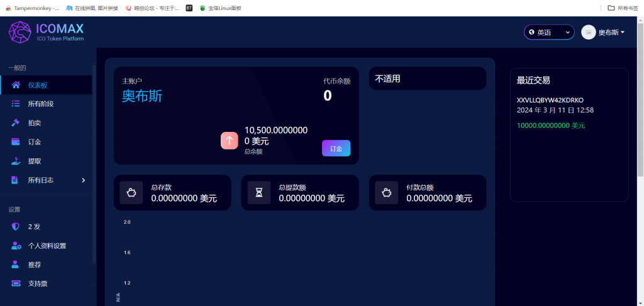The height and width of the screenshot is (306, 644).
Task: Click the hourglass icon for 总提款额
Action: [x=258, y=192]
